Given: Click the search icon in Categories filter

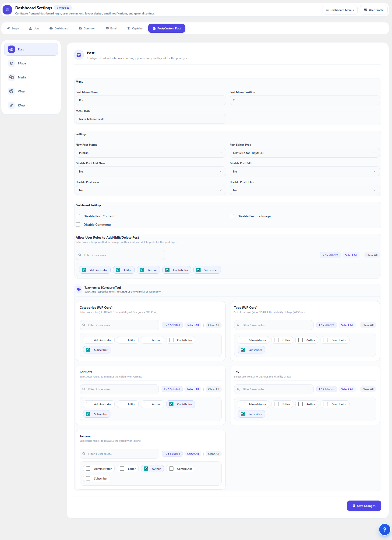Looking at the screenshot, I should pos(84,325).
